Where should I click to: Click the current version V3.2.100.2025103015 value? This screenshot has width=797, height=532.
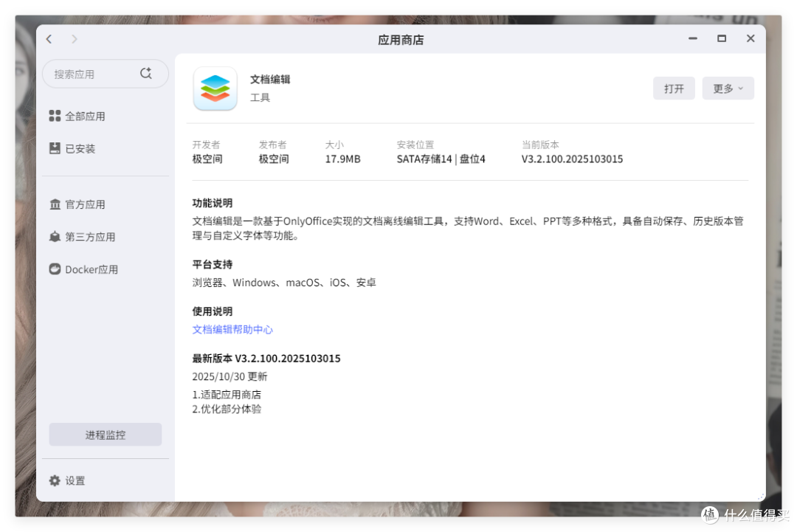pos(572,159)
